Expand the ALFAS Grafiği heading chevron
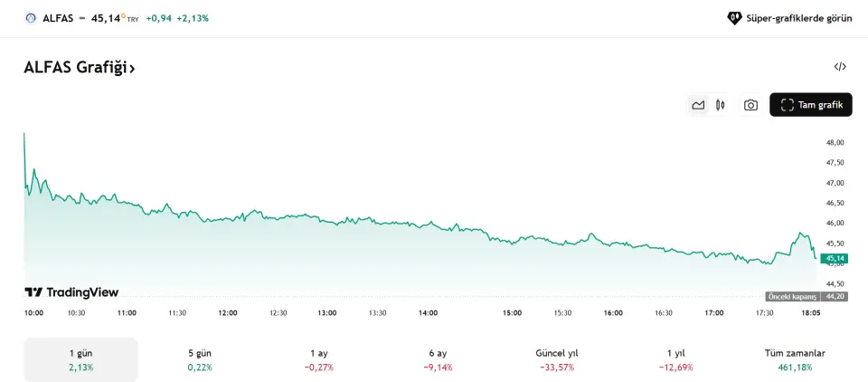The image size is (868, 382). (132, 68)
